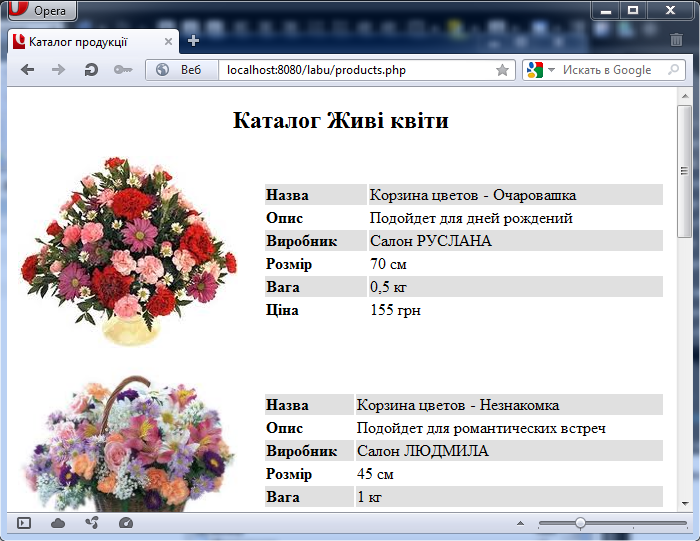The width and height of the screenshot is (700, 541).
Task: Toggle the side panel from status bar
Action: pyautogui.click(x=24, y=523)
